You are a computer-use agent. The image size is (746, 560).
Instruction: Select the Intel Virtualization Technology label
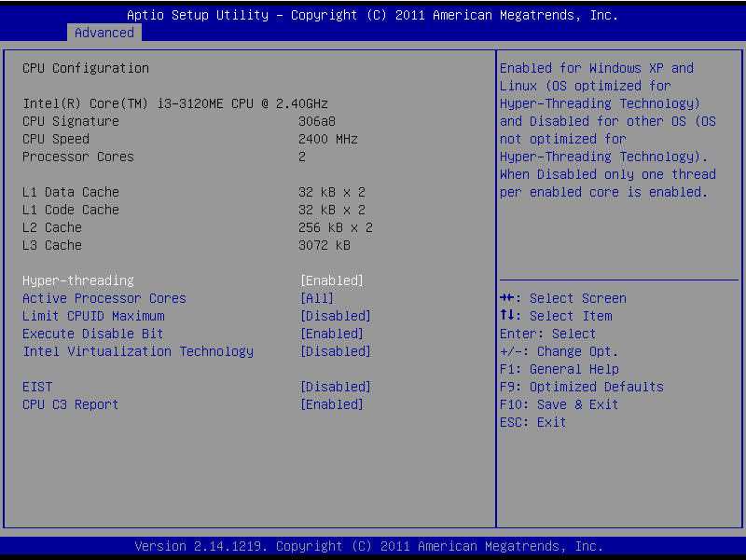[x=138, y=351]
